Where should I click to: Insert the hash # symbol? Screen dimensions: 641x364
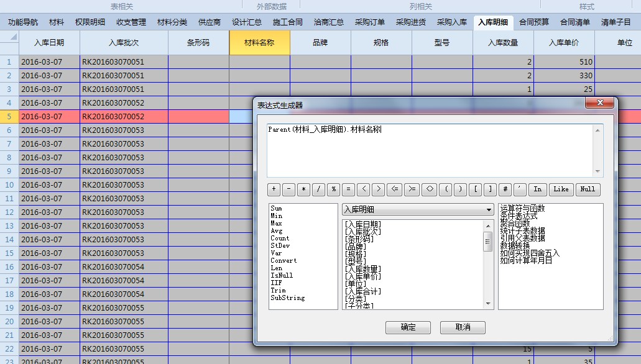tap(506, 189)
